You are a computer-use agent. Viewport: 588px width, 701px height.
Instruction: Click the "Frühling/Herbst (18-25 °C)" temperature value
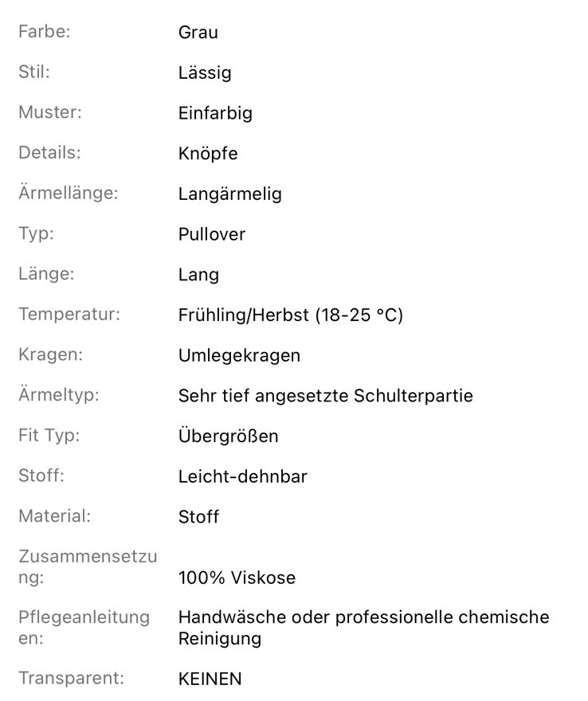click(x=291, y=315)
